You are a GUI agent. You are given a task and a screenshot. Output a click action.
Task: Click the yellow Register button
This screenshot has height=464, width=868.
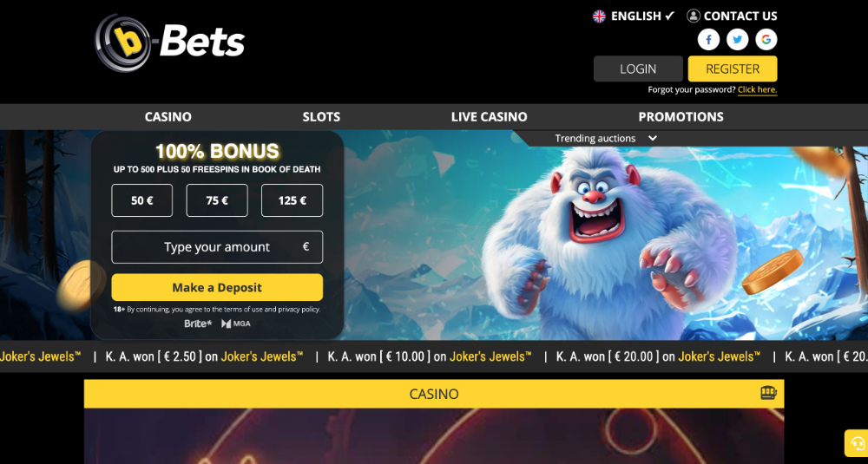pos(733,69)
